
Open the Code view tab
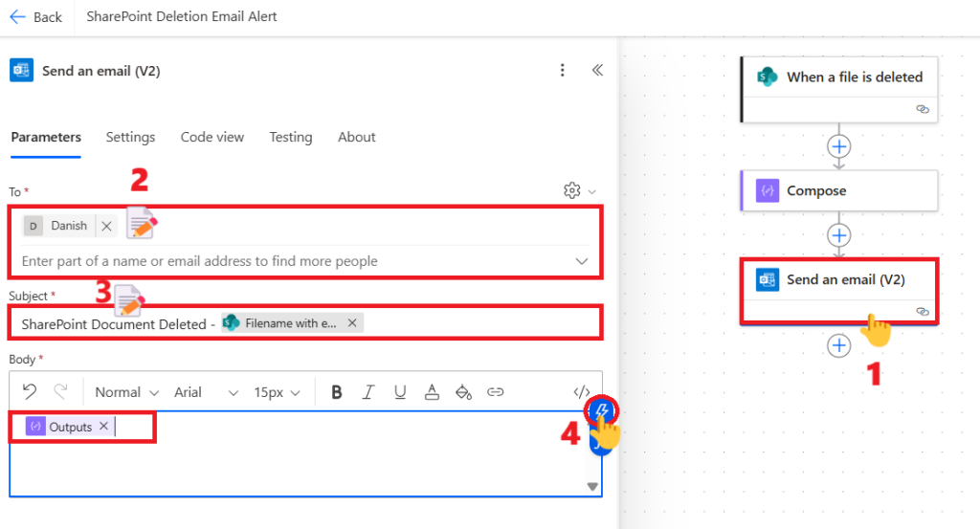click(212, 137)
